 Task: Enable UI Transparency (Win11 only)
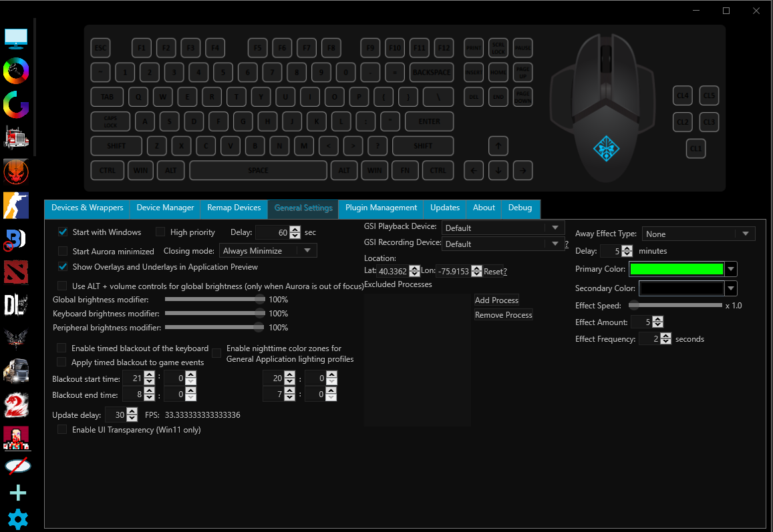[x=62, y=430]
